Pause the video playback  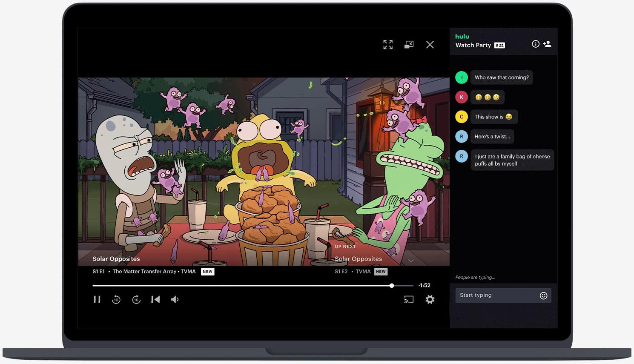click(97, 300)
